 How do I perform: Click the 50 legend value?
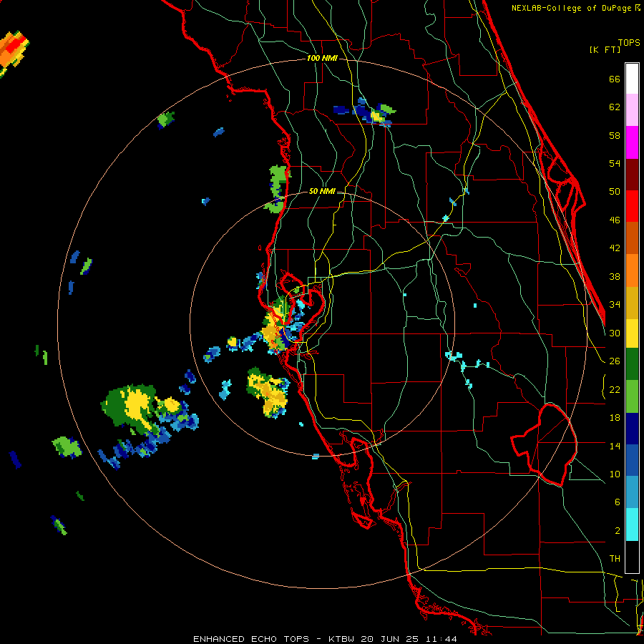click(x=615, y=191)
